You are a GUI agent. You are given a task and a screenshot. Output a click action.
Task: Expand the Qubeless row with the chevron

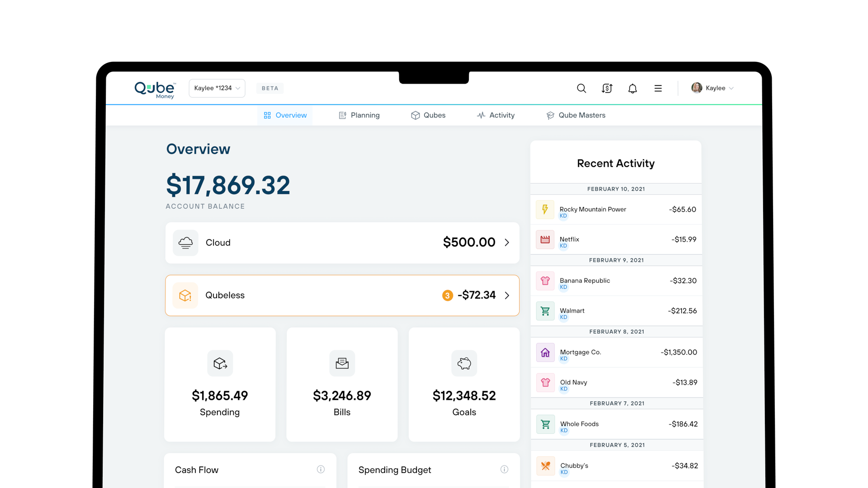[x=507, y=295]
